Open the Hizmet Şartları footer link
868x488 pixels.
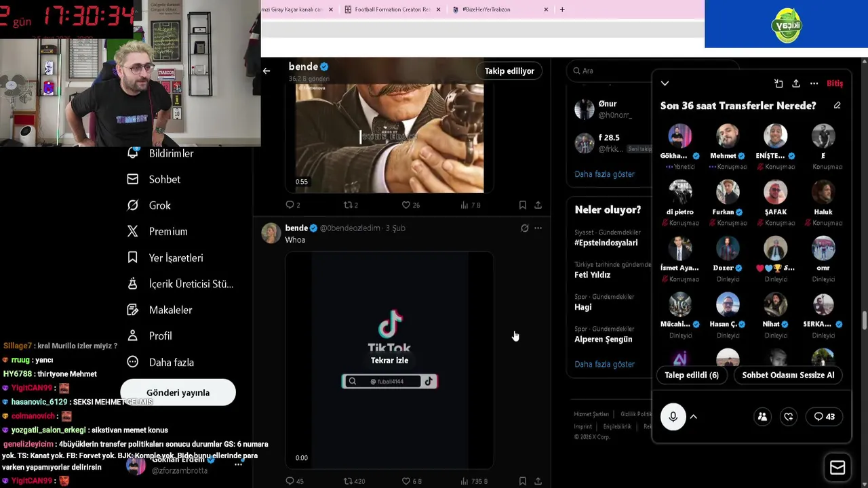pyautogui.click(x=591, y=414)
